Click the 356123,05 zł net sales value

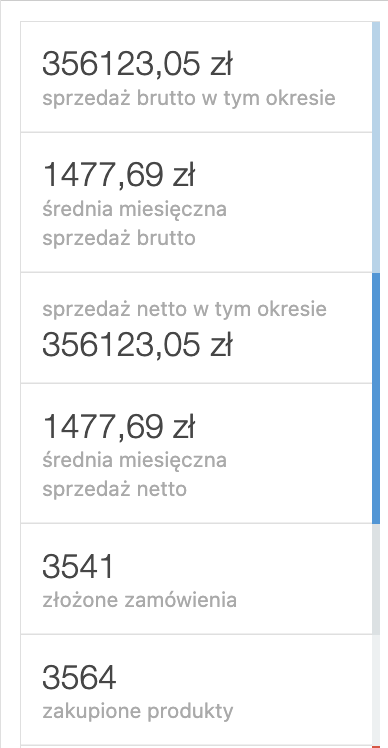tap(137, 344)
